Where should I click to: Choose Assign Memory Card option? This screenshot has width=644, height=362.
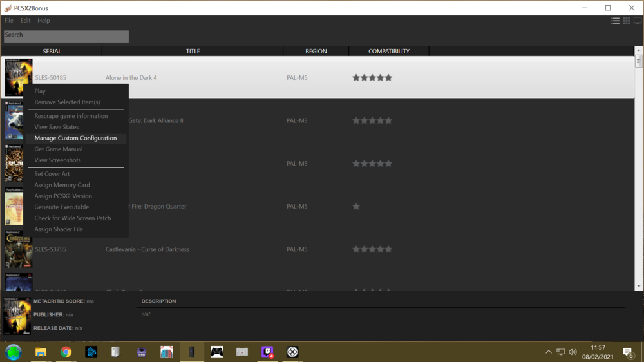coord(62,185)
